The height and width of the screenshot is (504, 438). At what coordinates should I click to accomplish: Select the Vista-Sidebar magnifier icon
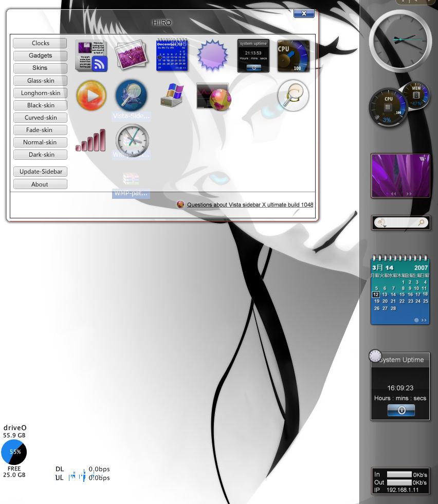[x=132, y=96]
